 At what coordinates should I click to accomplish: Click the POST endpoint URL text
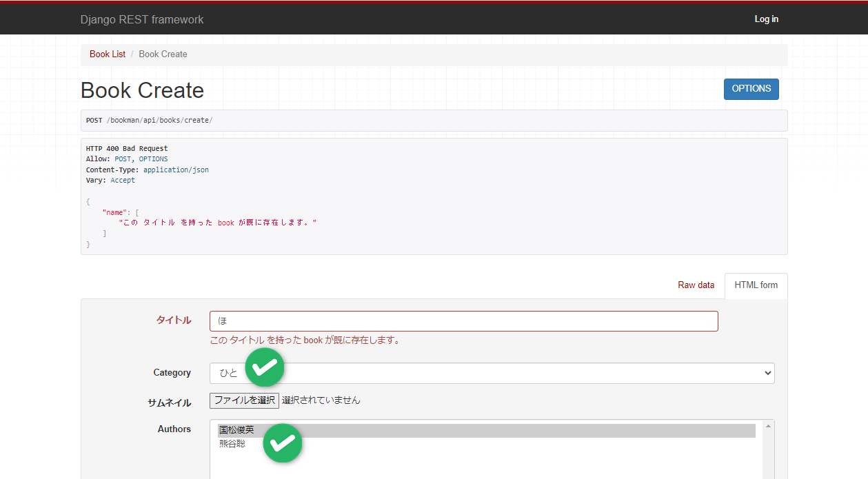(x=160, y=121)
